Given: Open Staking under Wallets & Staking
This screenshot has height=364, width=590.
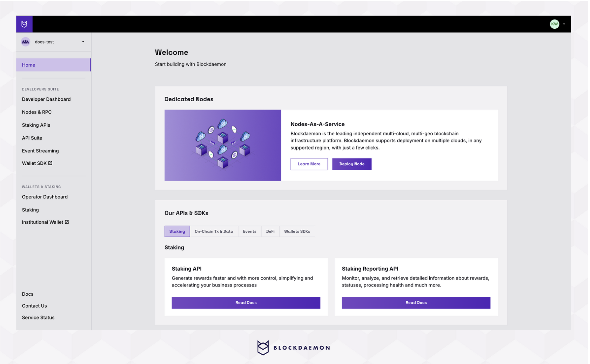Looking at the screenshot, I should (31, 210).
